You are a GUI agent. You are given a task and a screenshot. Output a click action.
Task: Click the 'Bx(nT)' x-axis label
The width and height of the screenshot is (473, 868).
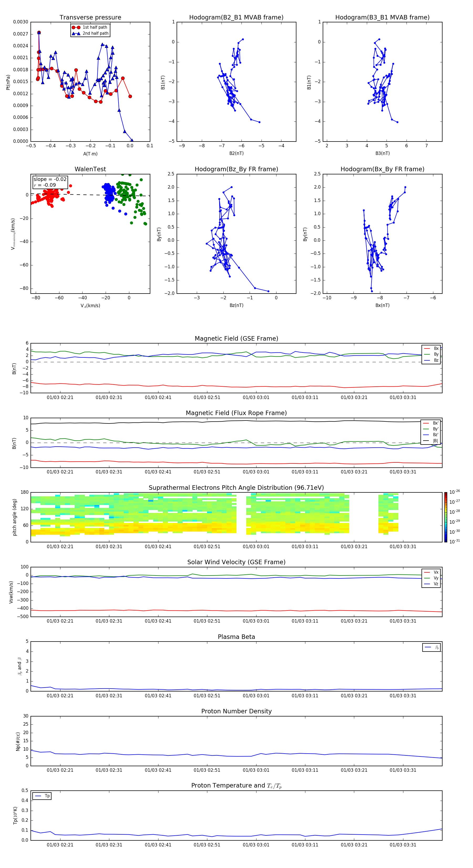click(382, 305)
